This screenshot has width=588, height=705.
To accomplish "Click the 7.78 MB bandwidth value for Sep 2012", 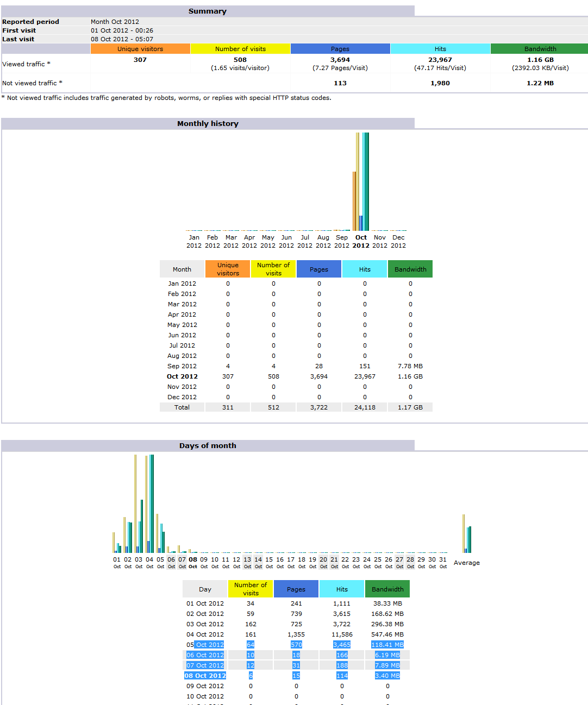I will (x=410, y=366).
